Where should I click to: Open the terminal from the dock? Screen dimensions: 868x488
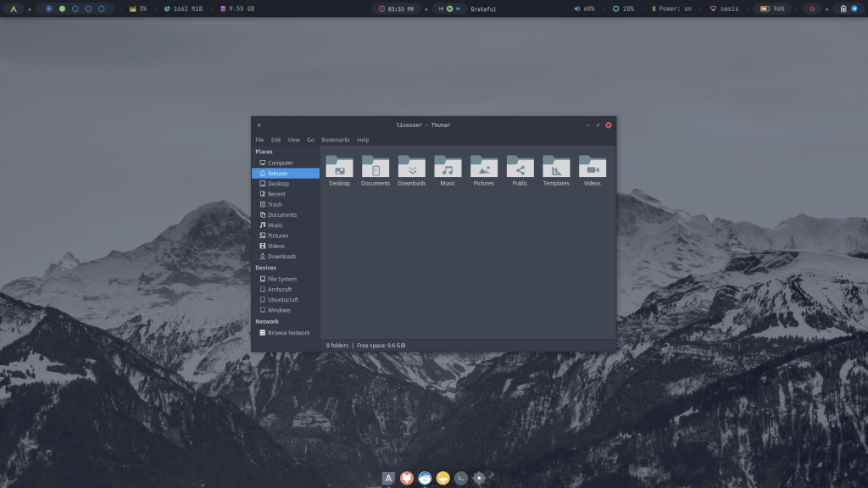click(x=460, y=478)
